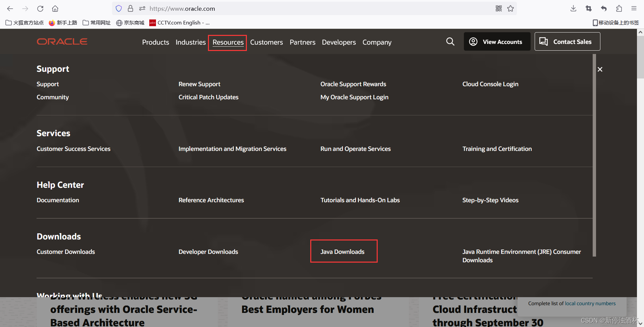
Task: Open Run and Operate Services
Action: click(356, 149)
